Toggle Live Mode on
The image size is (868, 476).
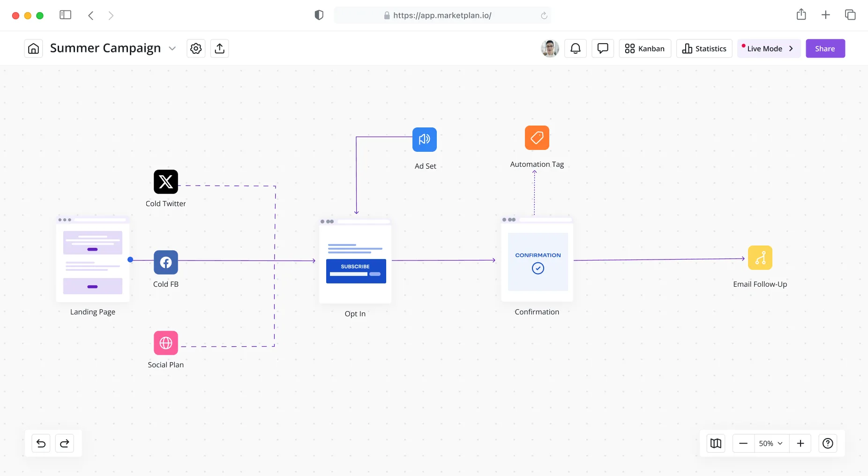pos(769,49)
